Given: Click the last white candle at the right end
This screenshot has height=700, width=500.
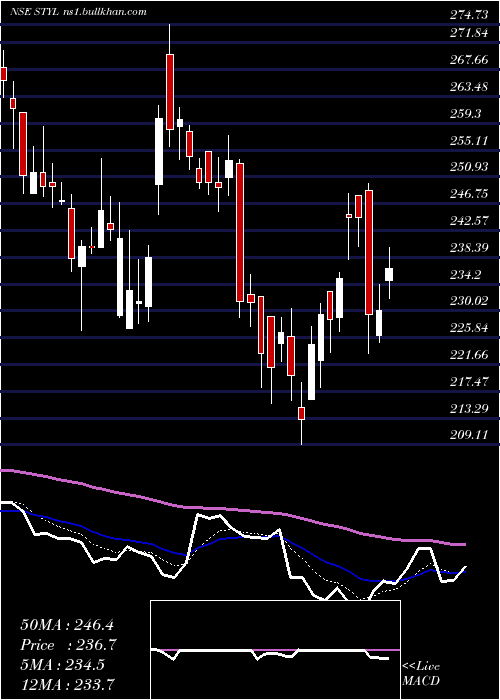Looking at the screenshot, I should pos(389,275).
